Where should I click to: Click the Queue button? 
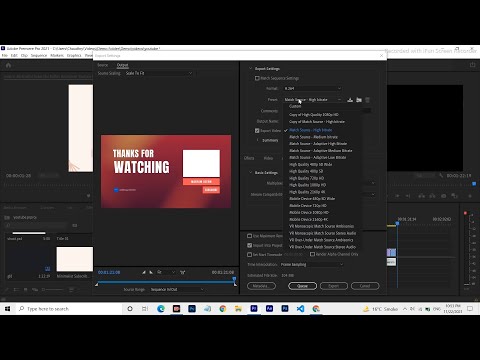click(302, 286)
